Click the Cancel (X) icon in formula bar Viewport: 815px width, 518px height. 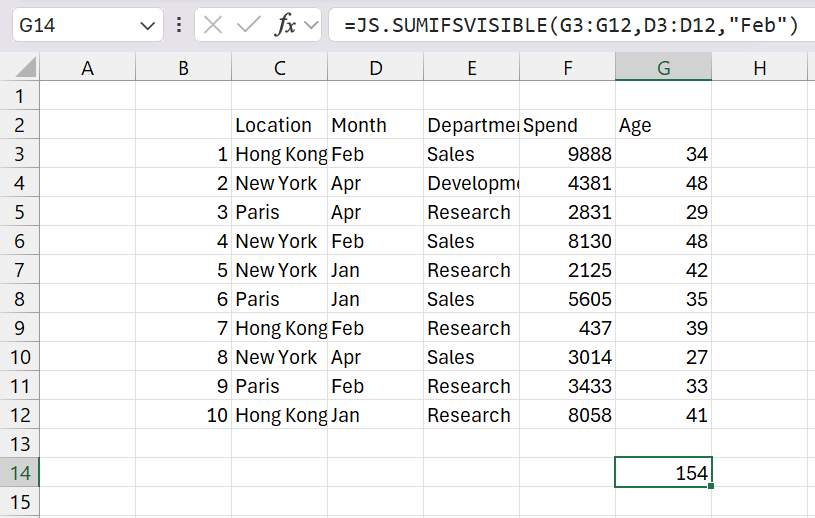[212, 25]
